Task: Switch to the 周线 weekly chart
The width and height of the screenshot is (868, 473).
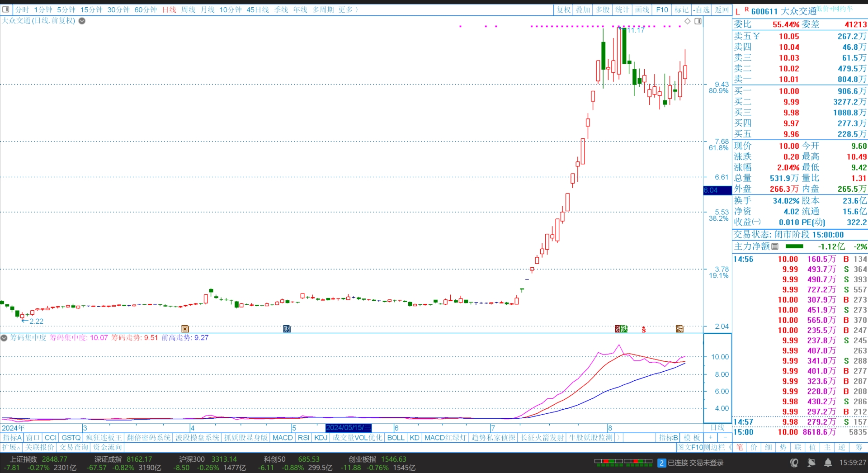Action: pyautogui.click(x=188, y=9)
